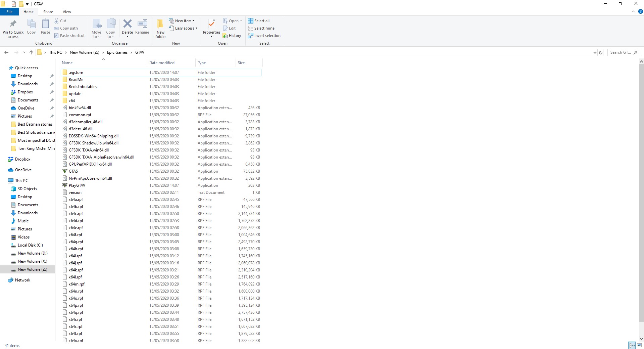Open file Properties from ribbon
Image resolution: width=644 pixels, height=349 pixels.
[x=211, y=28]
